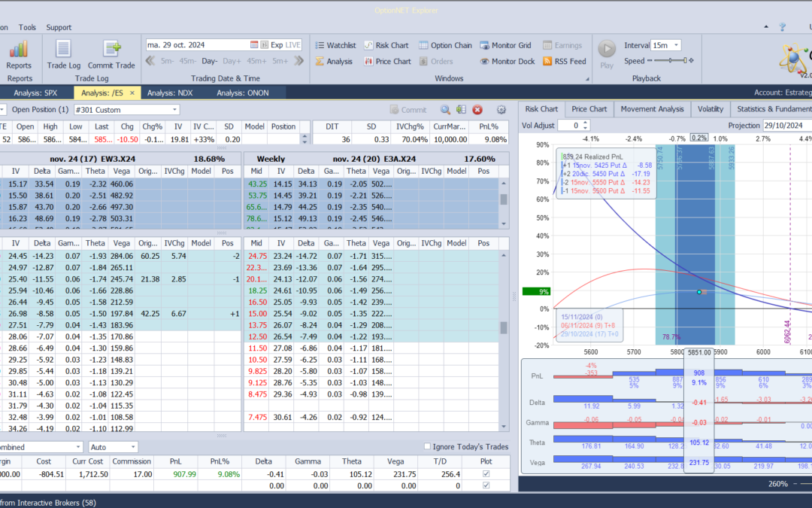Increase the Vol Adjust stepper value
The width and height of the screenshot is (812, 508).
585,123
